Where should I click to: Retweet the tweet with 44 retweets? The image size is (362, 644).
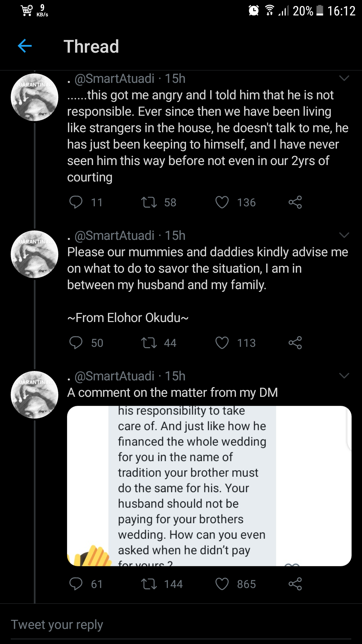(x=149, y=343)
